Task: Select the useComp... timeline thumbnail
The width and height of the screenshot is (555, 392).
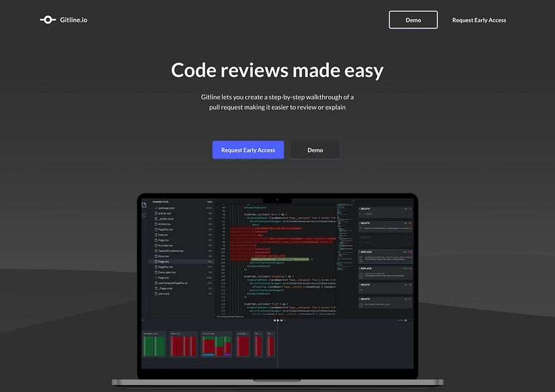Action: click(x=243, y=344)
